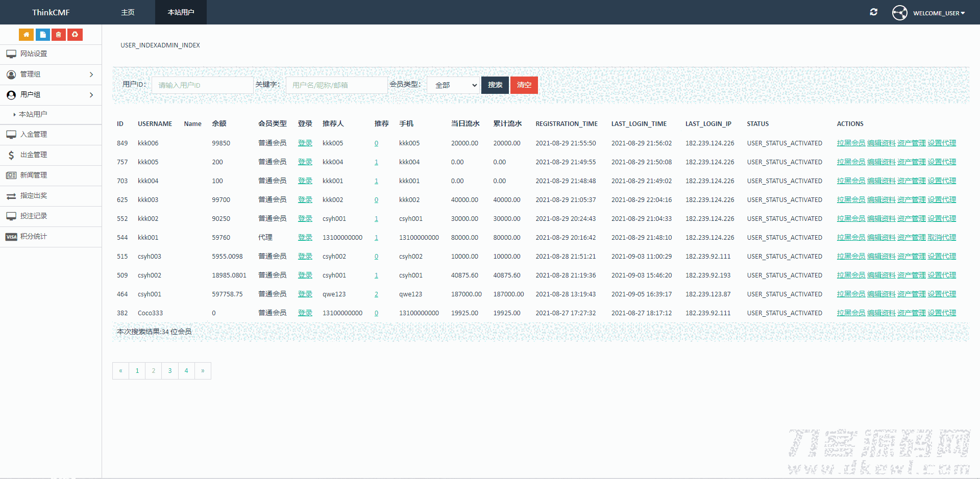Open 指定出奖 with the swap arrows icon
This screenshot has width=980, height=479.
[34, 196]
